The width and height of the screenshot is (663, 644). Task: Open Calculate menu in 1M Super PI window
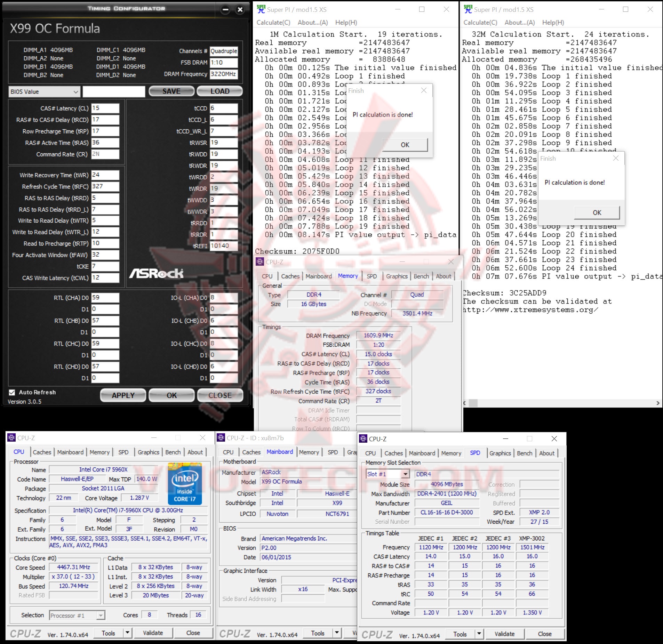[x=273, y=23]
